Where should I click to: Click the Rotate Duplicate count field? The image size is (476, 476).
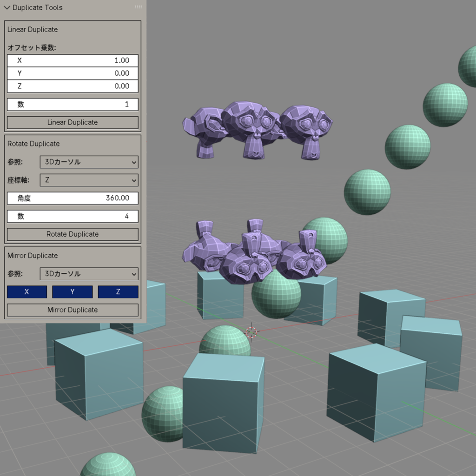(73, 216)
